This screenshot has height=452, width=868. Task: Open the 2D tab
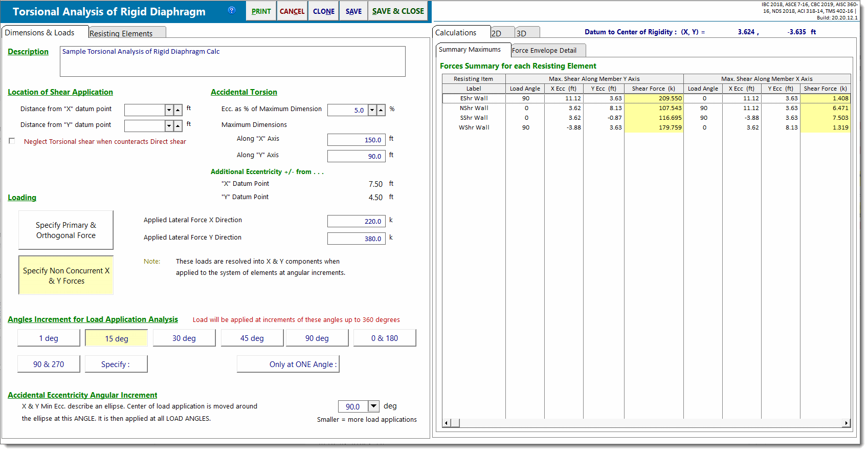503,33
